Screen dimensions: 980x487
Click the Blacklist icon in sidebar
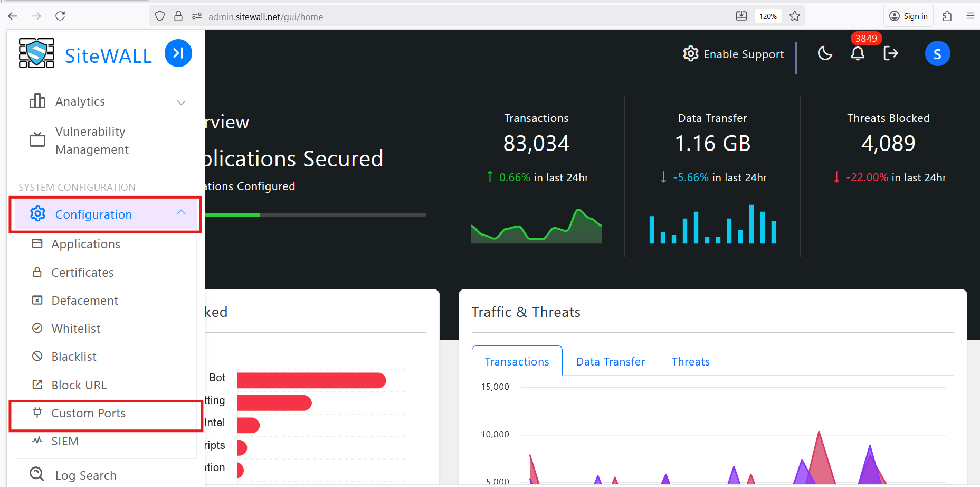click(x=37, y=357)
